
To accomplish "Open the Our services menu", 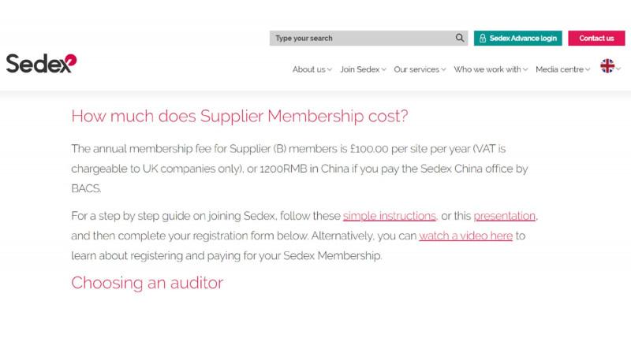I will click(416, 69).
